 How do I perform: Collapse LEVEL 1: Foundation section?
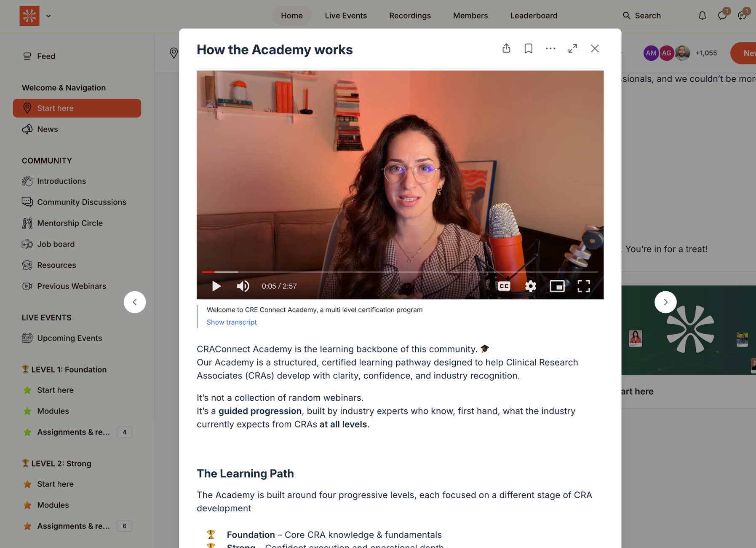click(64, 370)
